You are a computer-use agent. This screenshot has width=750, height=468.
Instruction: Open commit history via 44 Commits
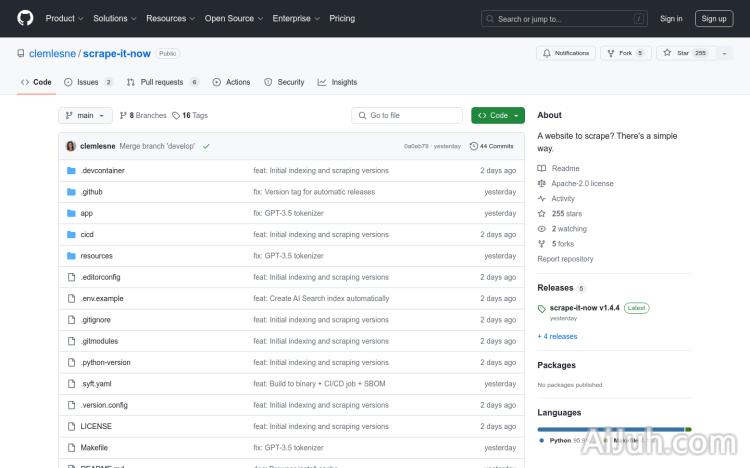(491, 146)
